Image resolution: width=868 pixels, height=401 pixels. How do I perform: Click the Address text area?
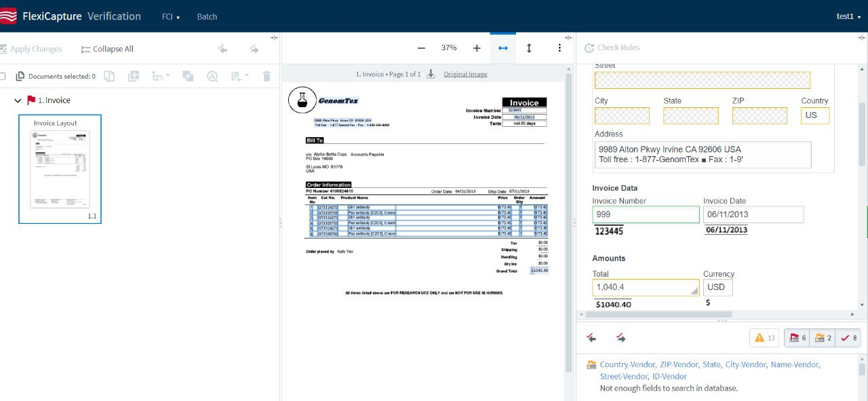[703, 155]
